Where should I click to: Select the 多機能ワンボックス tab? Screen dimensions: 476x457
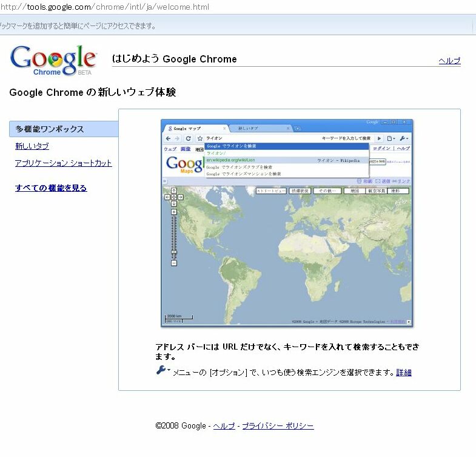(x=64, y=129)
